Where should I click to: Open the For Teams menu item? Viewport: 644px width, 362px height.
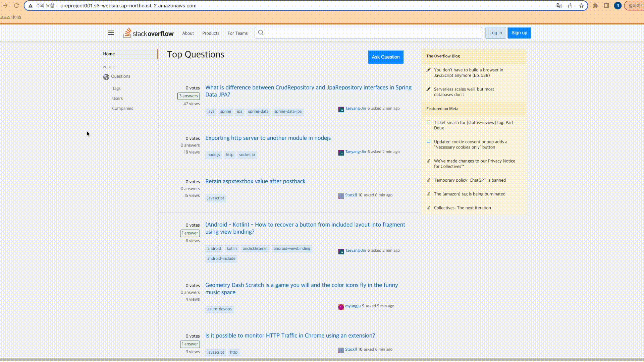tap(237, 33)
